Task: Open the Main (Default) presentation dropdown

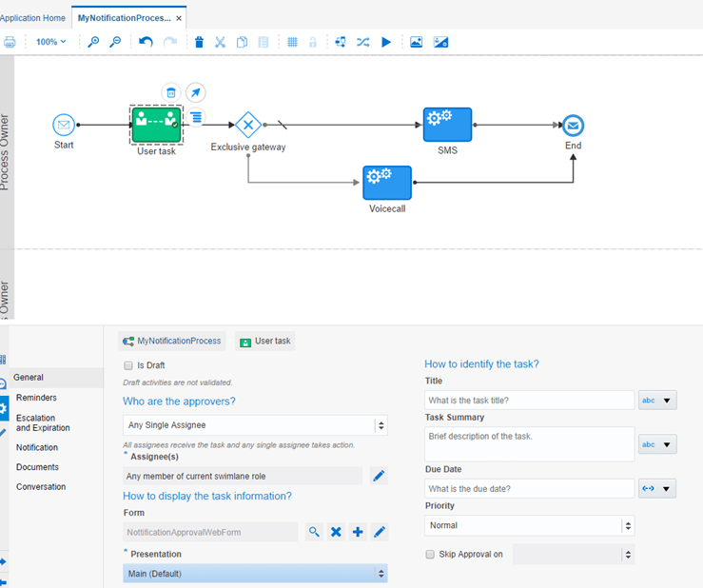Action: coord(255,574)
